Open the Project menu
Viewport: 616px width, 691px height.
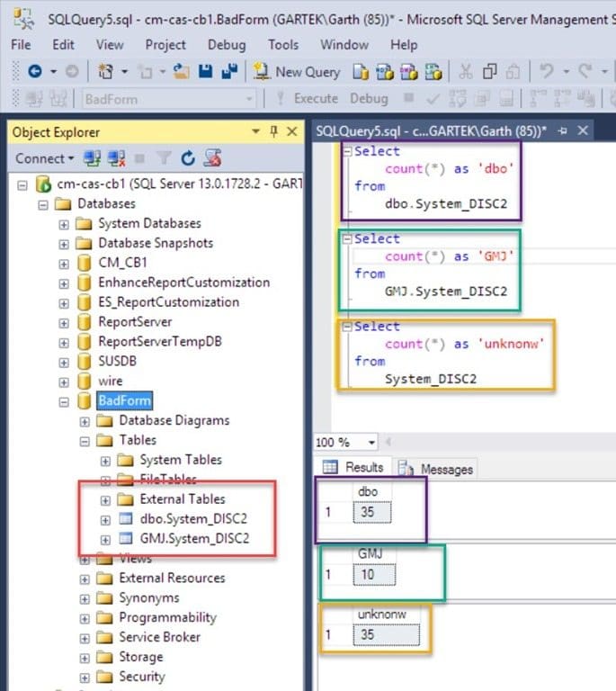pyautogui.click(x=165, y=45)
